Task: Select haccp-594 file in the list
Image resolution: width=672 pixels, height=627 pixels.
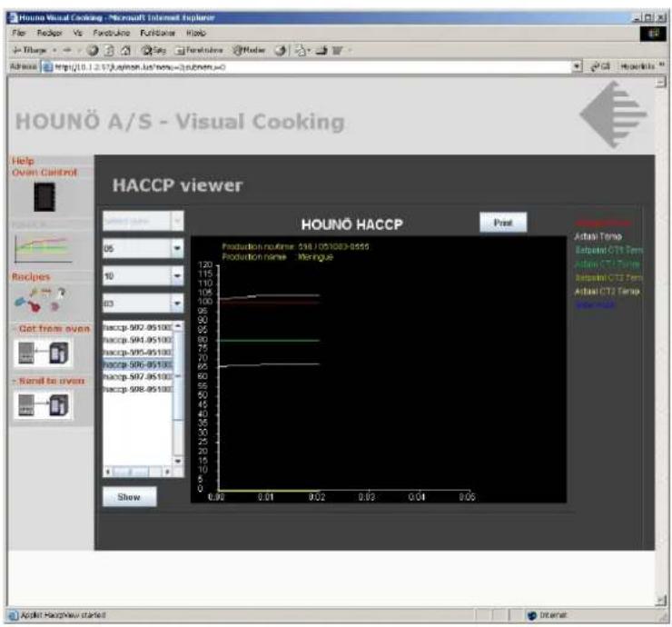Action: 137,340
